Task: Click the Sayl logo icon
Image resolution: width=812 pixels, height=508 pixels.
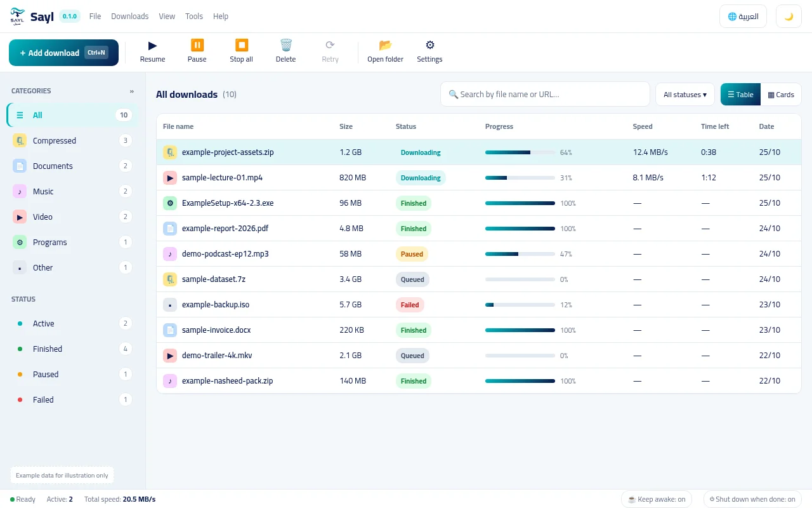Action: point(18,17)
